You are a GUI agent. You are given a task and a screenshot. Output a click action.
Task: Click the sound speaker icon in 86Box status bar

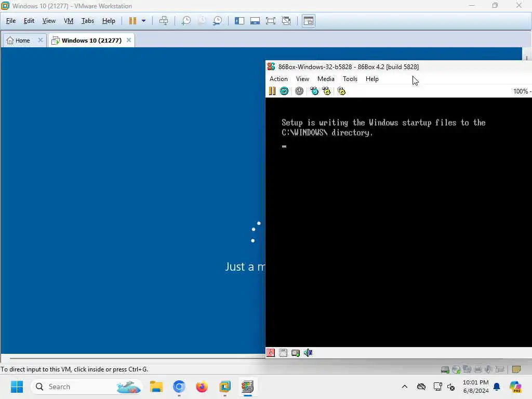(x=308, y=353)
